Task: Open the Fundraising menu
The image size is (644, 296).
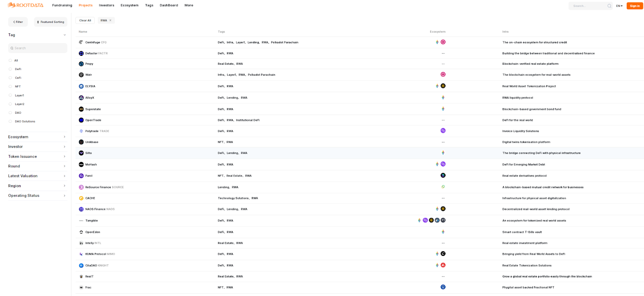Action: pos(62,5)
